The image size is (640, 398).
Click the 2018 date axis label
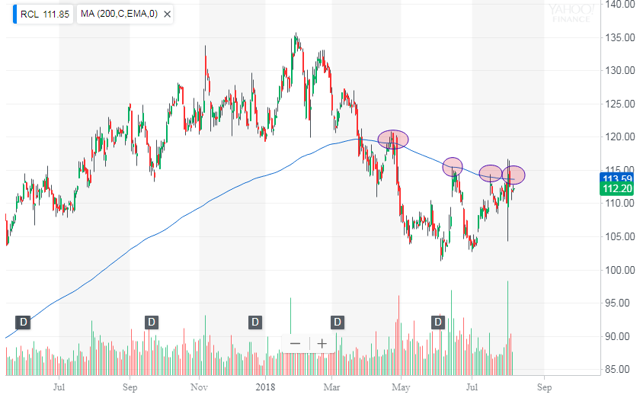click(x=265, y=387)
